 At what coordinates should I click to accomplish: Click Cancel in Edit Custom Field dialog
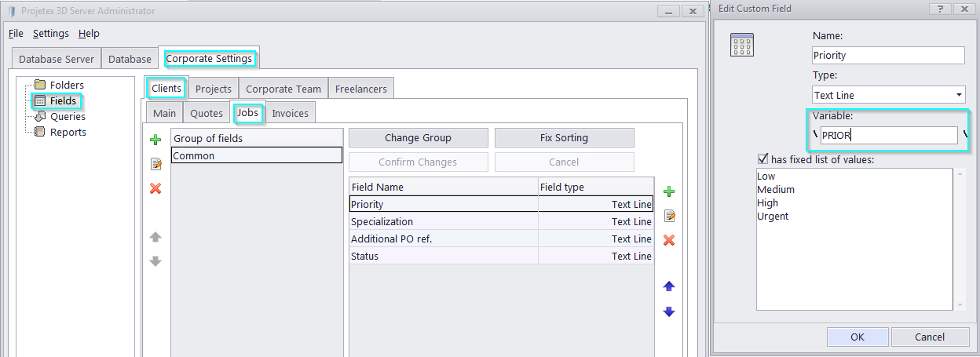pyautogui.click(x=930, y=337)
